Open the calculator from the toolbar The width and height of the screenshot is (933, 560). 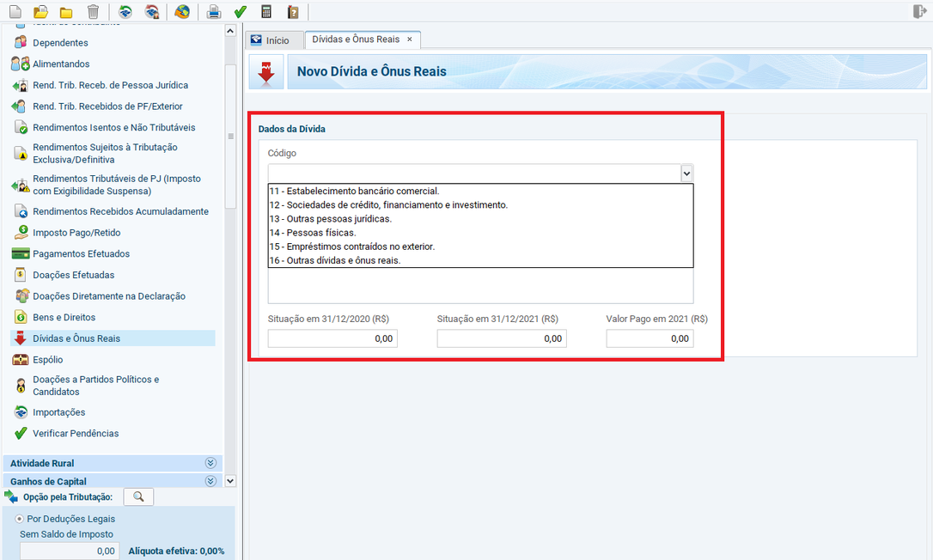(266, 11)
